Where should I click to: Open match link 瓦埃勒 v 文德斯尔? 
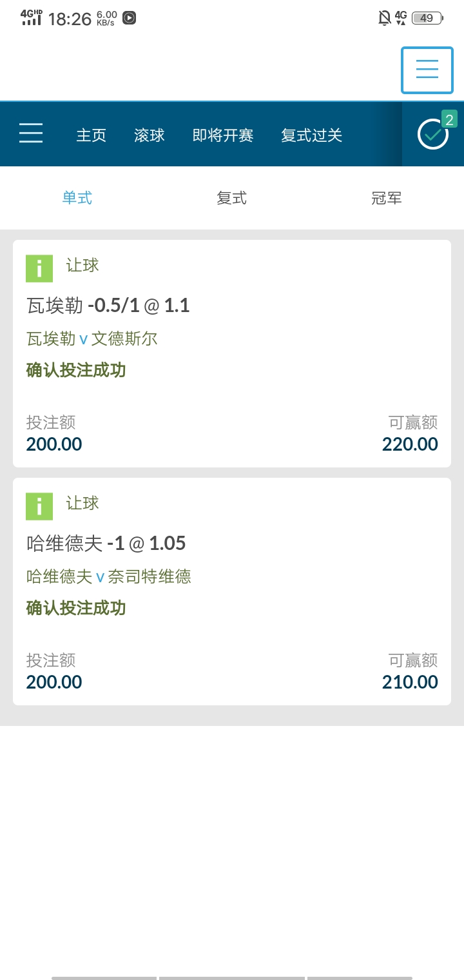point(92,338)
